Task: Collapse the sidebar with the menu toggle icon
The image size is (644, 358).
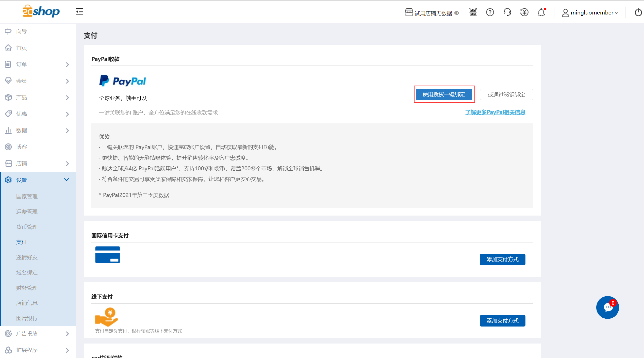Action: pyautogui.click(x=79, y=12)
